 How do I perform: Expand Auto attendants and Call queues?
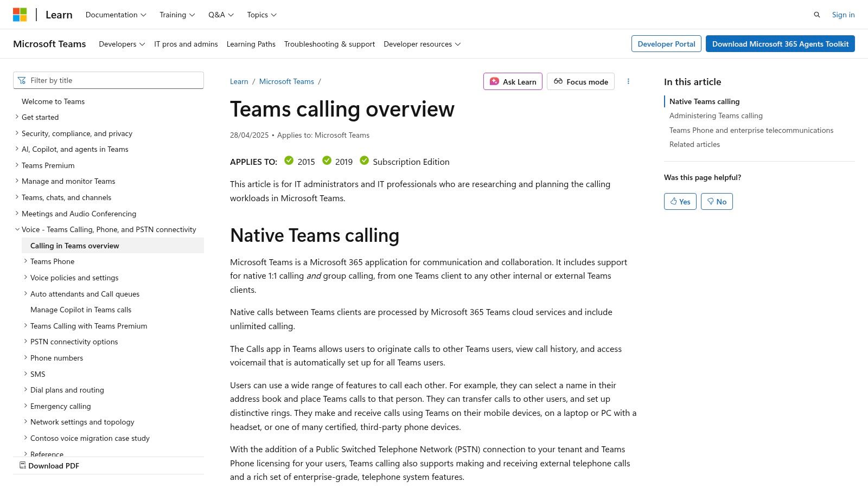pos(85,294)
